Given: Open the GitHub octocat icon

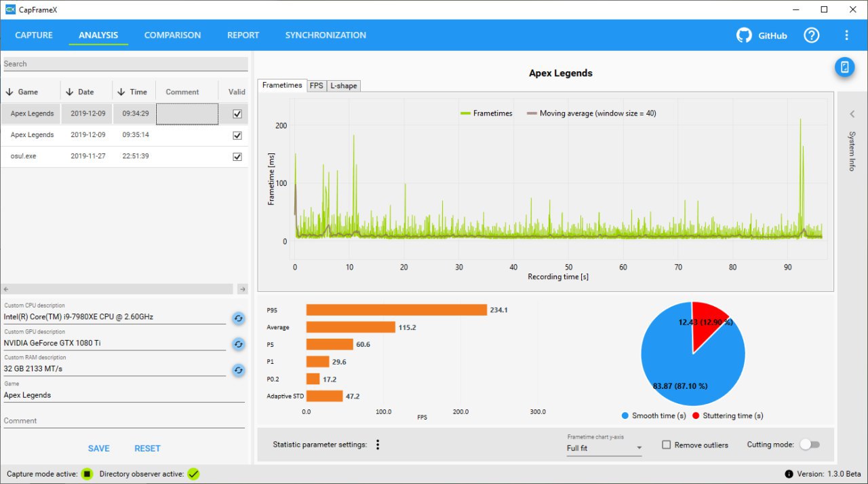Looking at the screenshot, I should 745,35.
